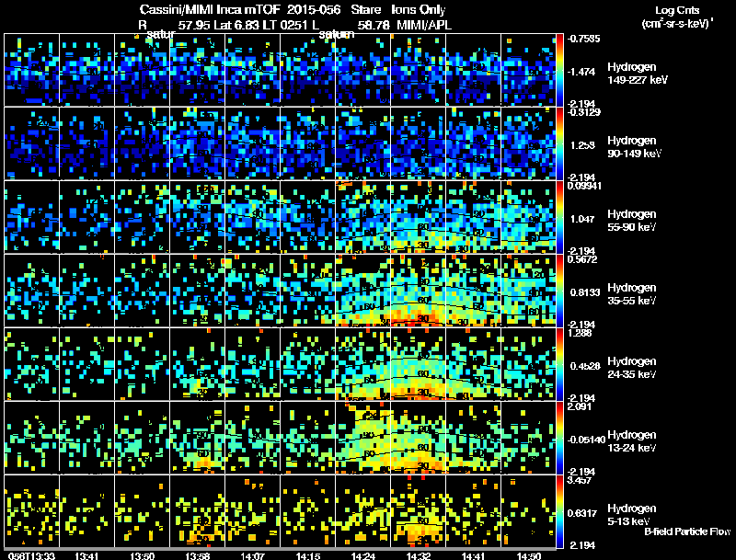
Task: Click the R value '57.95' in the header
Action: [x=194, y=26]
